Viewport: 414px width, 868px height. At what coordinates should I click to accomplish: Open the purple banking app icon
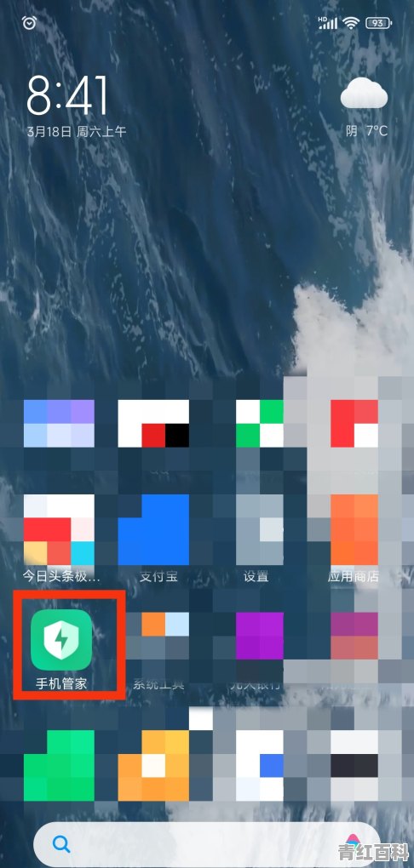[x=259, y=636]
